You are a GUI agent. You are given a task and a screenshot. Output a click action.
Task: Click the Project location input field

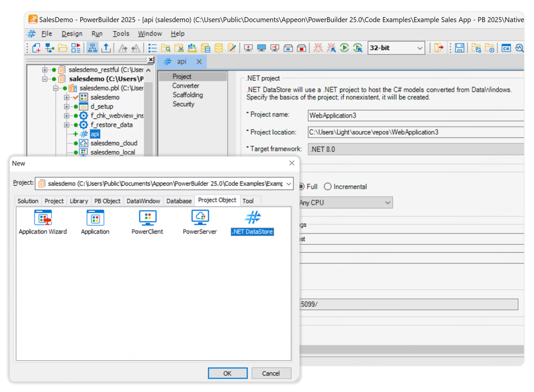point(416,132)
